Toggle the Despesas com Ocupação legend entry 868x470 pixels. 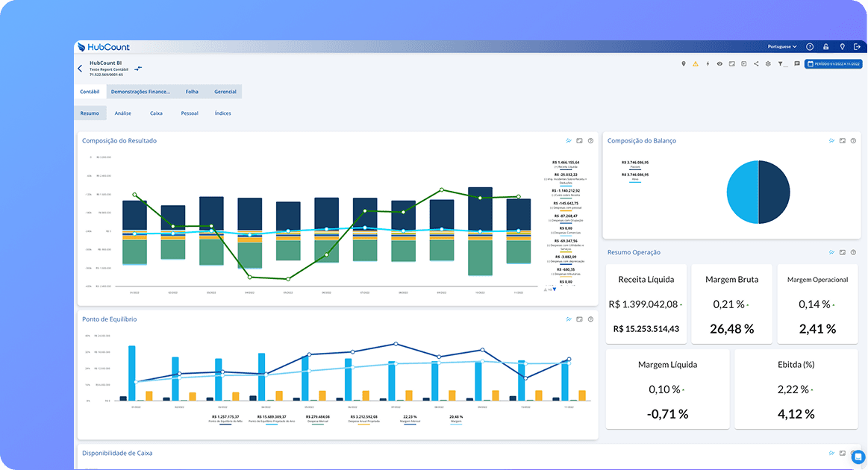click(x=565, y=219)
